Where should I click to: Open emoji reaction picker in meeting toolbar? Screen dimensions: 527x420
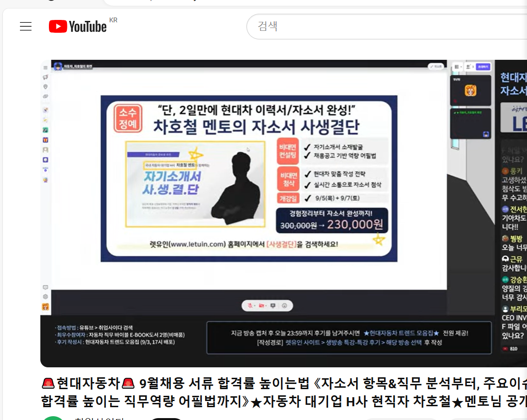coord(285,306)
